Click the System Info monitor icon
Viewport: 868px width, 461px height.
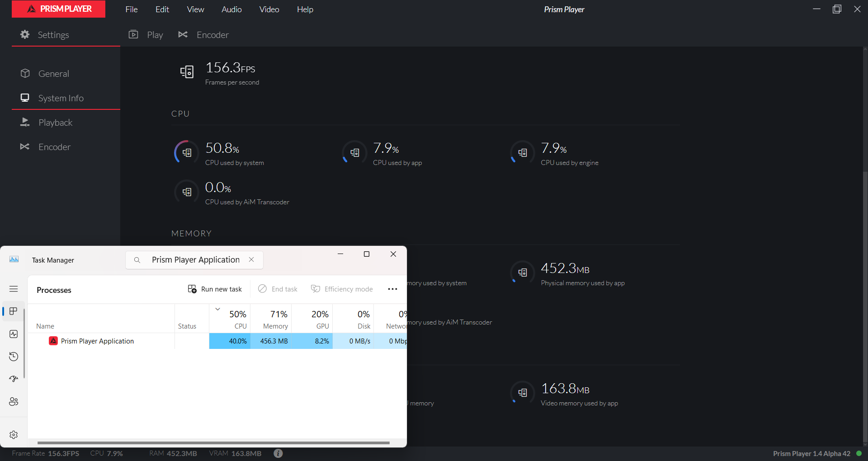pyautogui.click(x=25, y=98)
